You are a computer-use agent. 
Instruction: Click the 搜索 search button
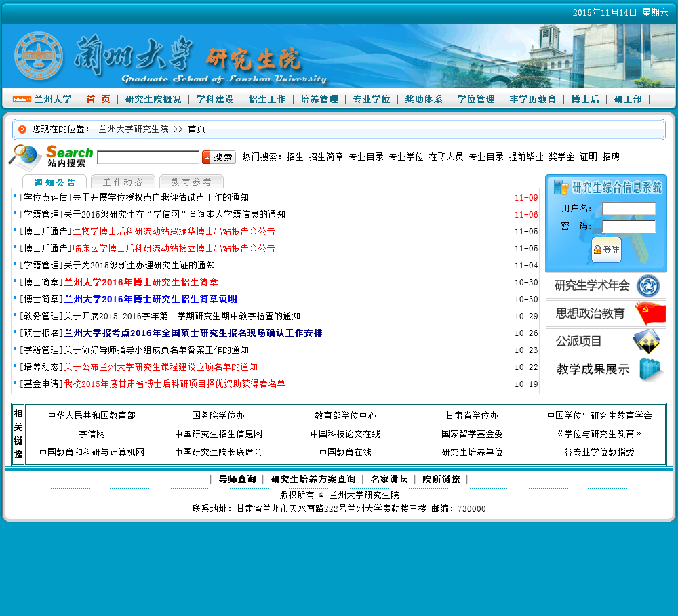point(219,157)
